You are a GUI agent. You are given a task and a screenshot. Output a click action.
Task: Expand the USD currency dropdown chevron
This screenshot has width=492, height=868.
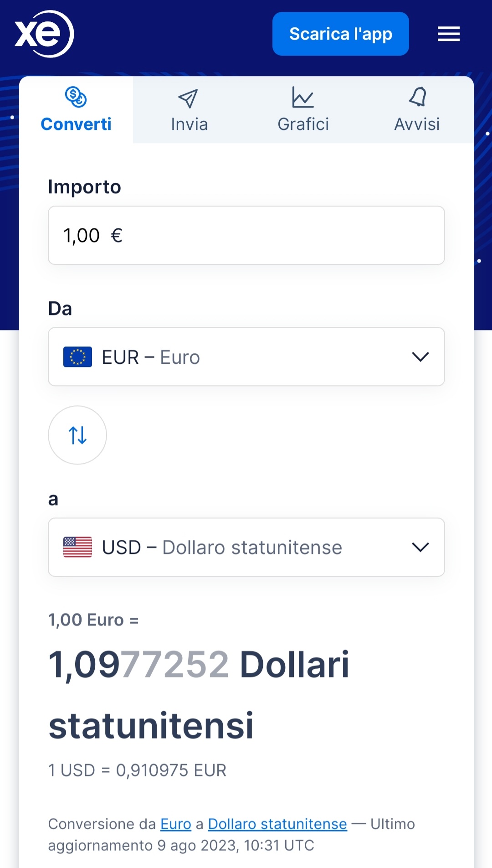420,547
